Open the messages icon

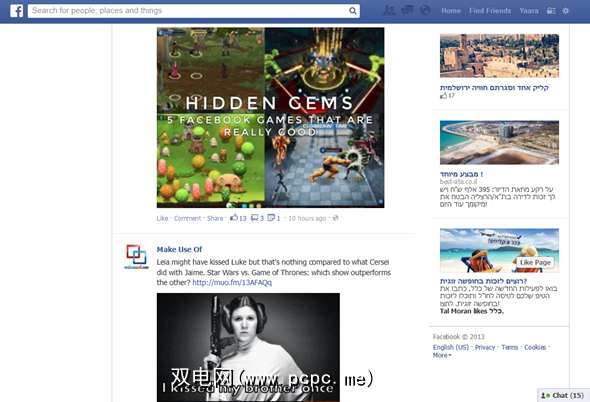click(x=407, y=11)
